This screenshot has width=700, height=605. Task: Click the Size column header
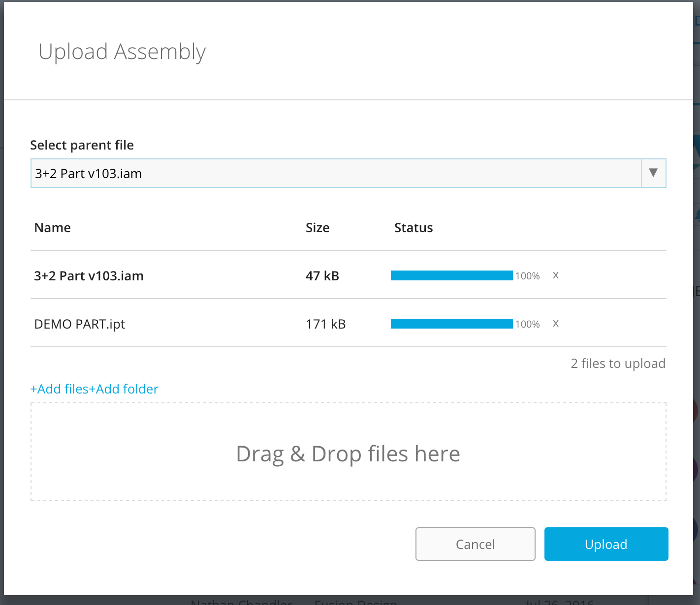(x=318, y=228)
